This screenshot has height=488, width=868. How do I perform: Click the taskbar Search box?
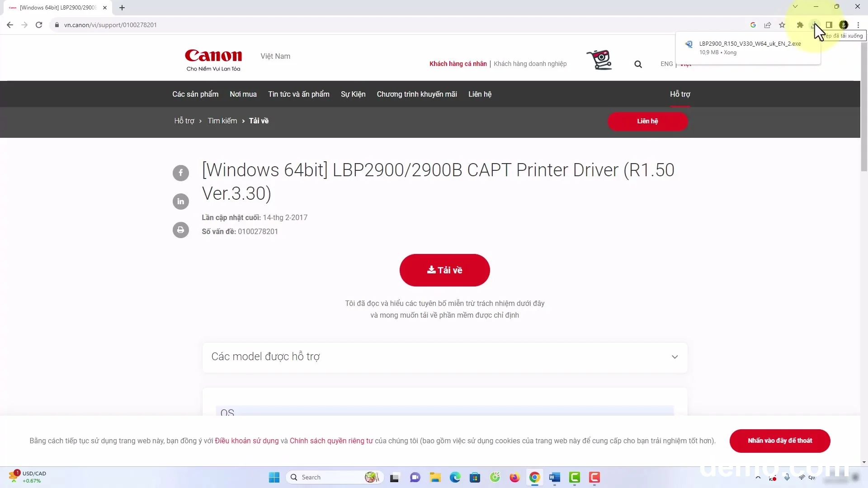click(x=335, y=477)
